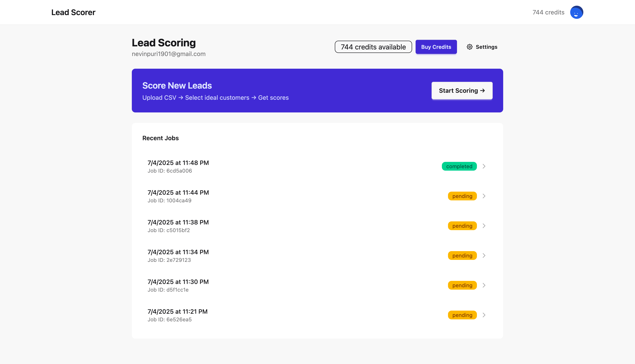
Task: Select text Job ID: 1004ca49
Action: (x=169, y=201)
